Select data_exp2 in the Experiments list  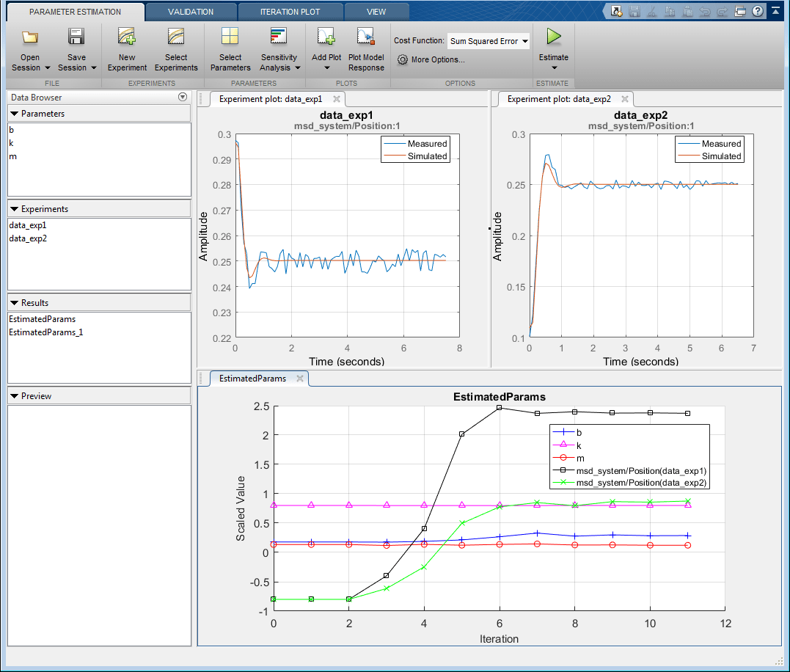(28, 238)
